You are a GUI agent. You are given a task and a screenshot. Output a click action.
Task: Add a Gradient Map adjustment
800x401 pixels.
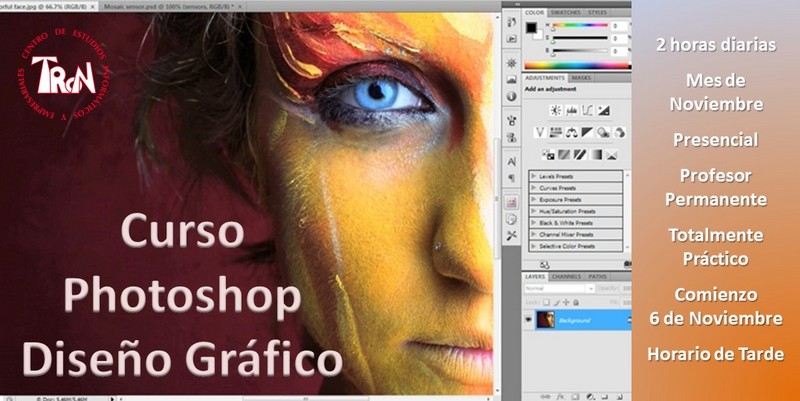tap(596, 154)
